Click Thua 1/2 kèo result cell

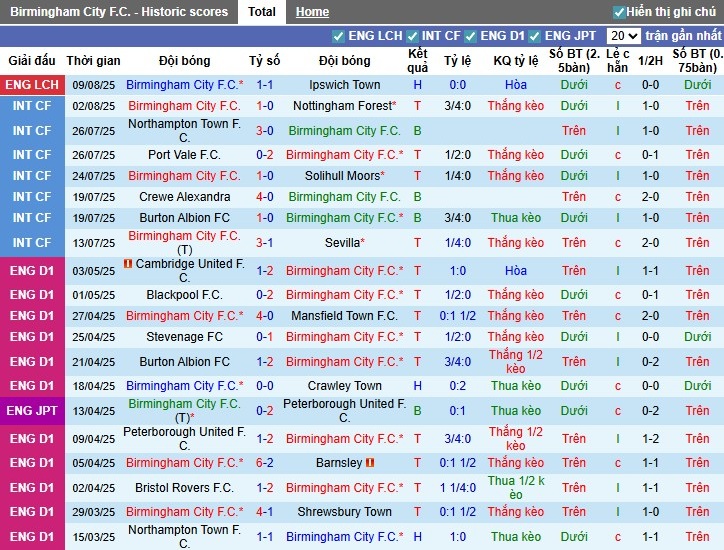click(515, 488)
